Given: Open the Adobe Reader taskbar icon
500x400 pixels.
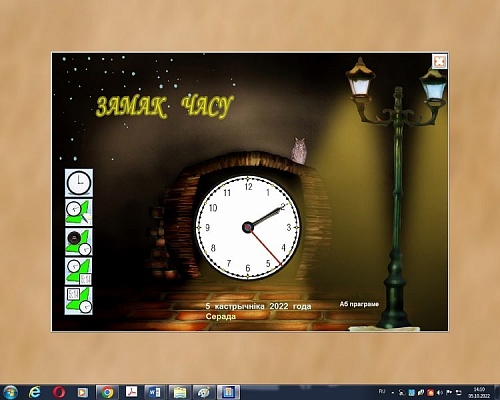Looking at the screenshot, I should point(131,392).
